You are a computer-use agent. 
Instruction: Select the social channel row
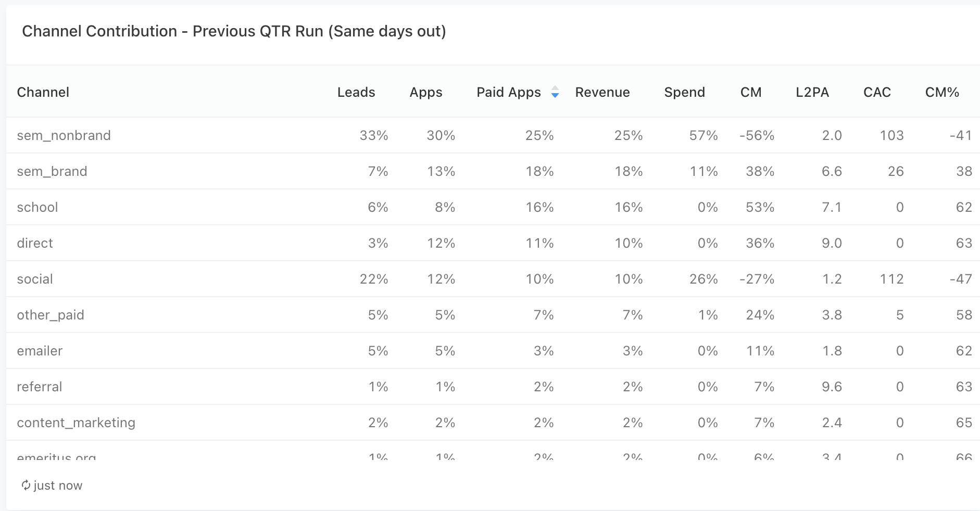tap(35, 279)
